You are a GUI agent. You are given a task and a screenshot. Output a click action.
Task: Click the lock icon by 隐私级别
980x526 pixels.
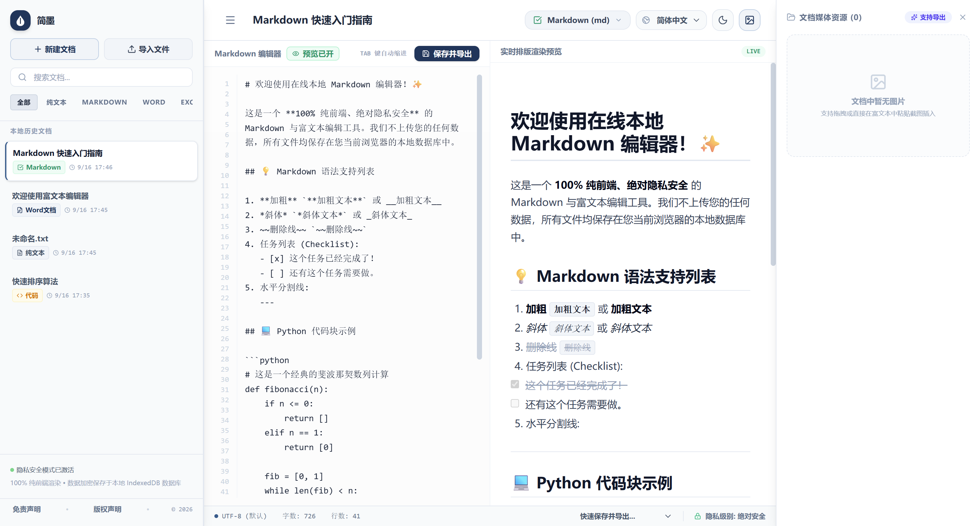coord(697,516)
